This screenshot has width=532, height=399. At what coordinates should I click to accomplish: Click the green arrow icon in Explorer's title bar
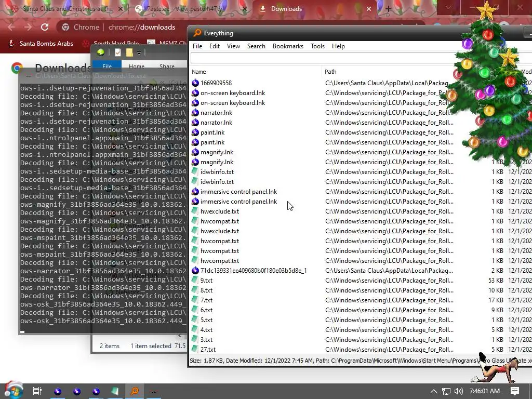[x=100, y=52]
